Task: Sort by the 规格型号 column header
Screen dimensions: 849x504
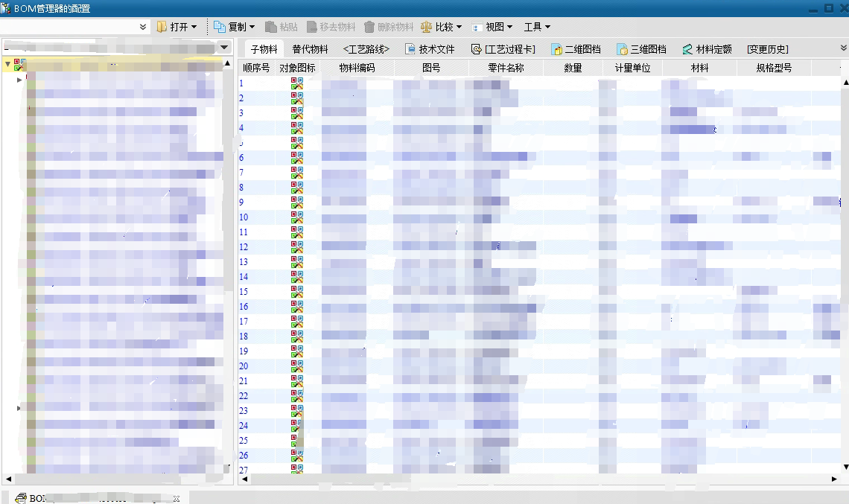Action: click(774, 68)
